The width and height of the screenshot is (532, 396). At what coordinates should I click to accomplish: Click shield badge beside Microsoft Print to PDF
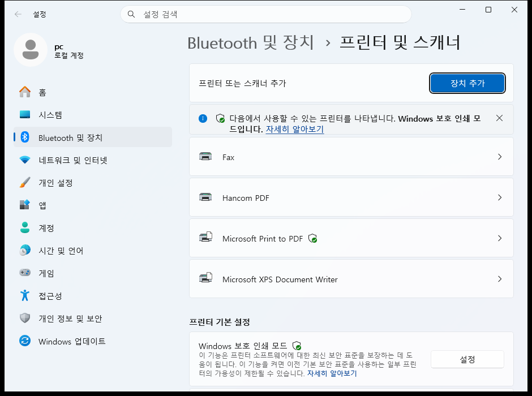click(x=312, y=239)
